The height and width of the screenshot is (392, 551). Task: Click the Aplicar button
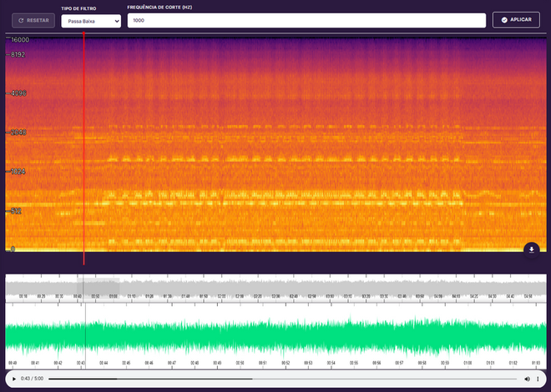coord(516,20)
